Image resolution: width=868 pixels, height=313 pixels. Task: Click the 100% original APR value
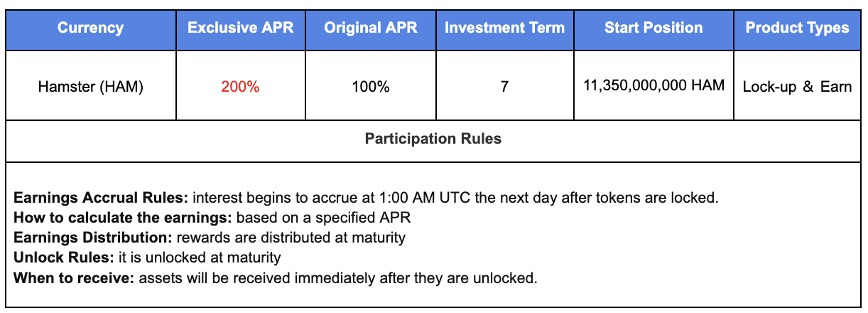click(x=371, y=87)
